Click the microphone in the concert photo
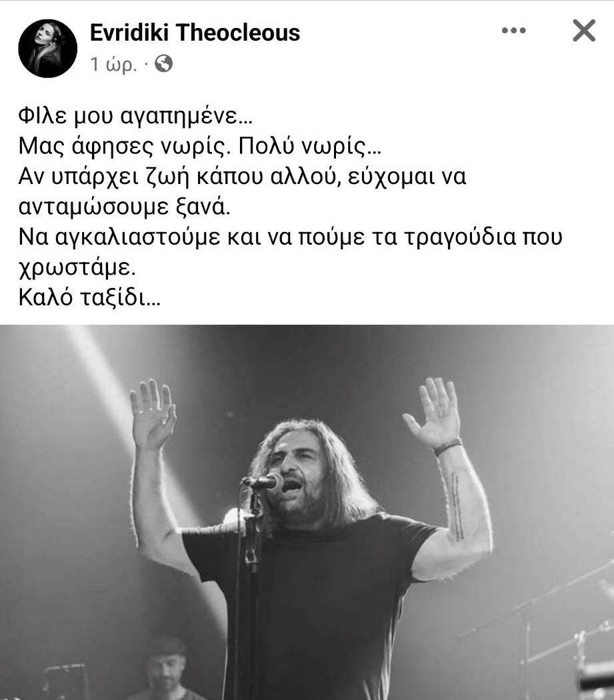The image size is (614, 700). 263,482
